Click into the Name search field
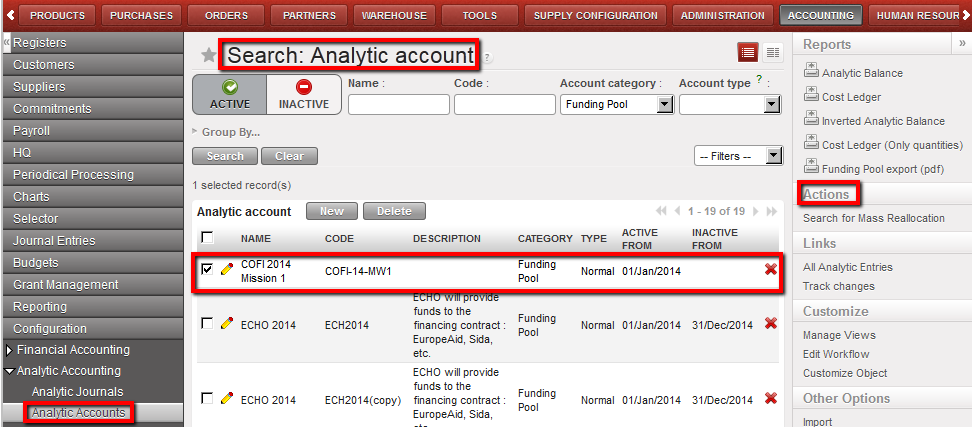 [398, 105]
